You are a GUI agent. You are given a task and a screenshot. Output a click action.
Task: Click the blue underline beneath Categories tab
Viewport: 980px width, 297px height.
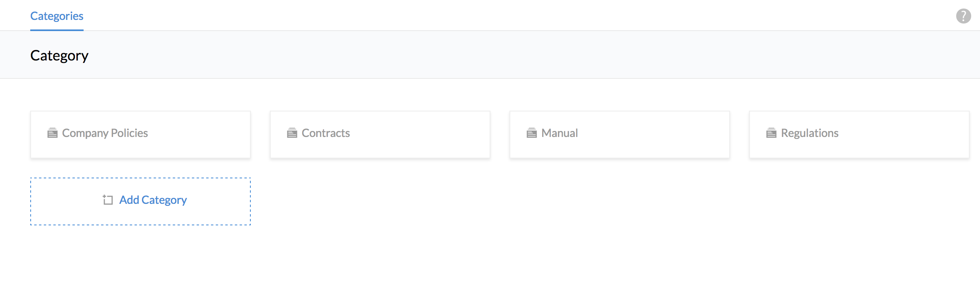[x=57, y=30]
